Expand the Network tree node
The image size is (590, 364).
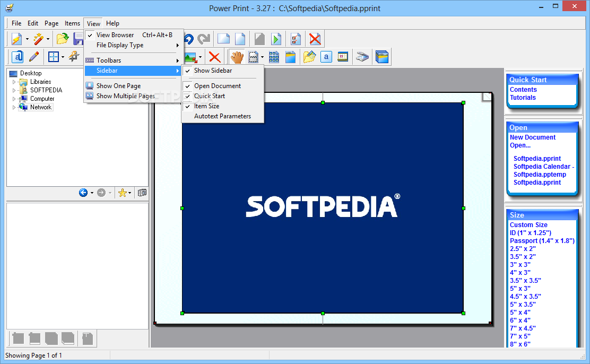[x=14, y=107]
